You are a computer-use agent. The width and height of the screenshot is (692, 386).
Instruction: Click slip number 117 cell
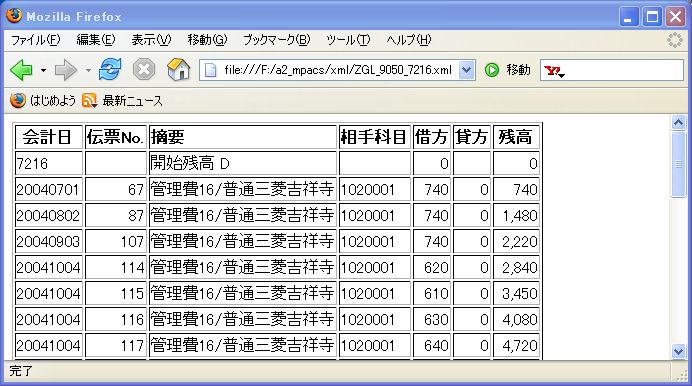116,345
